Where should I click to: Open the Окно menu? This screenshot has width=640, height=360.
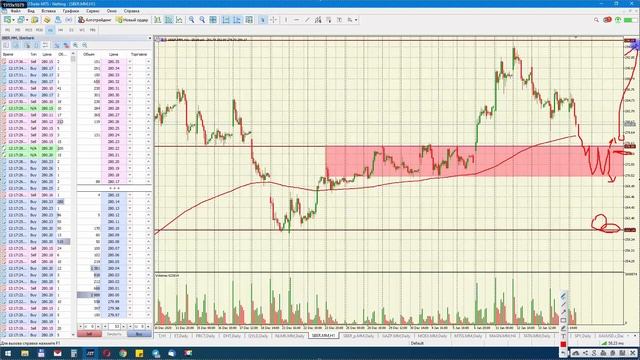(x=111, y=11)
